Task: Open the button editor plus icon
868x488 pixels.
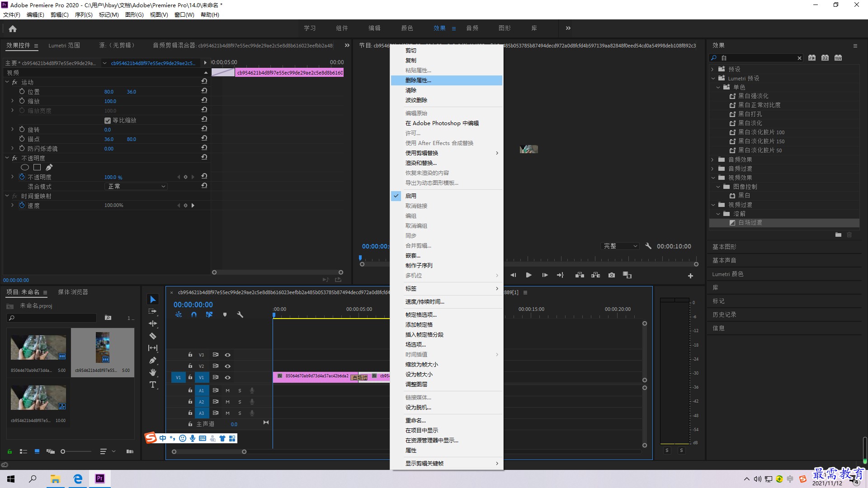Action: (x=690, y=276)
